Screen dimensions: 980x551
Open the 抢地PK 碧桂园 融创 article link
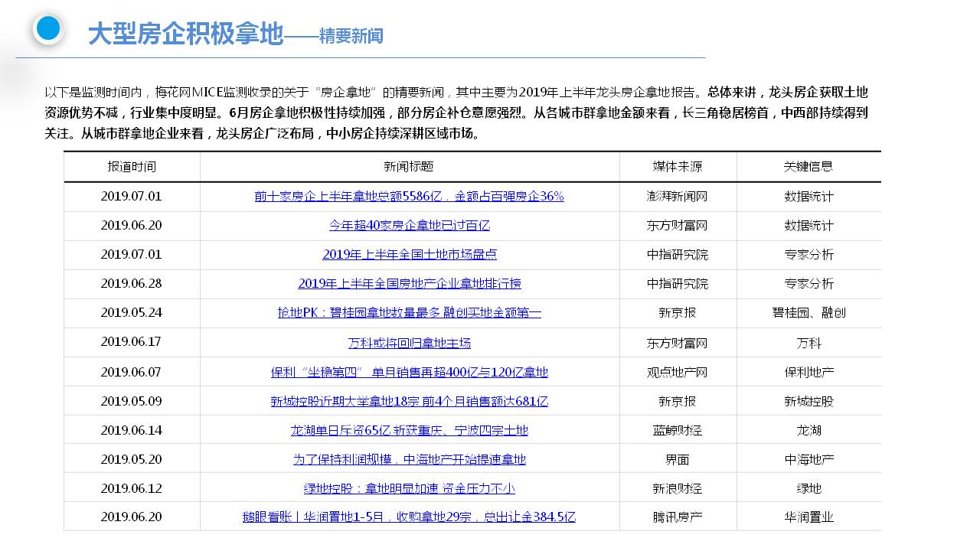[x=409, y=313]
